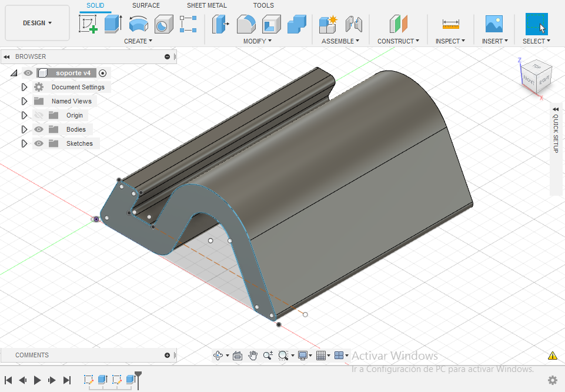Click the timeline history marker
Screen dimensions: 565x392
(x=138, y=380)
